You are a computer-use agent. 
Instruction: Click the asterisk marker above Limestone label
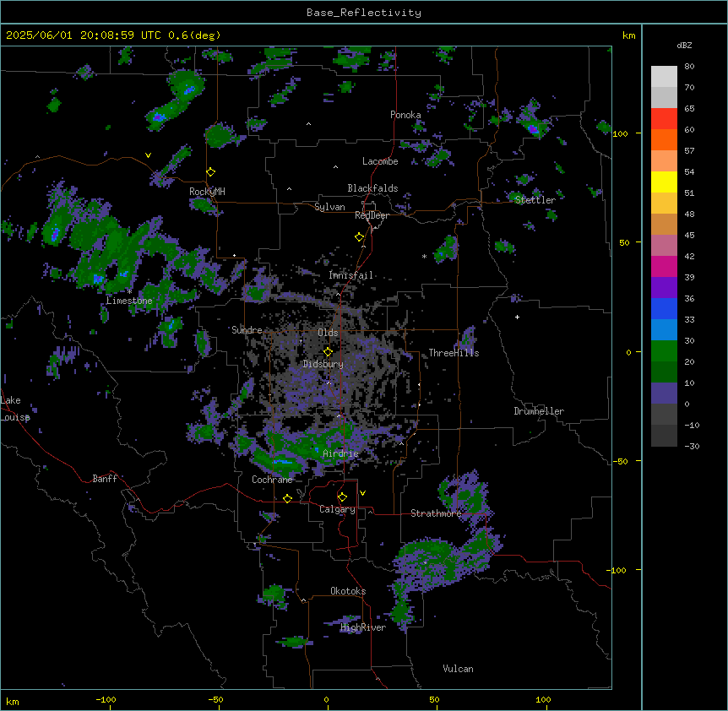point(129,292)
